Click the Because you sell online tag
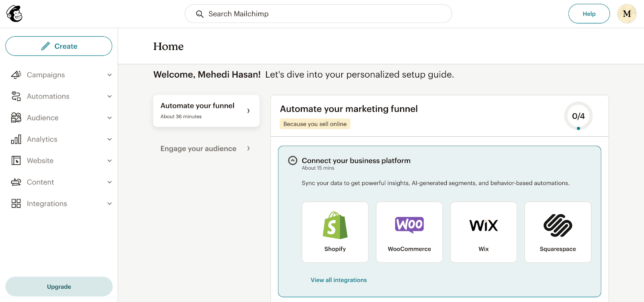Screen dimensions: 644x302 [x=315, y=124]
